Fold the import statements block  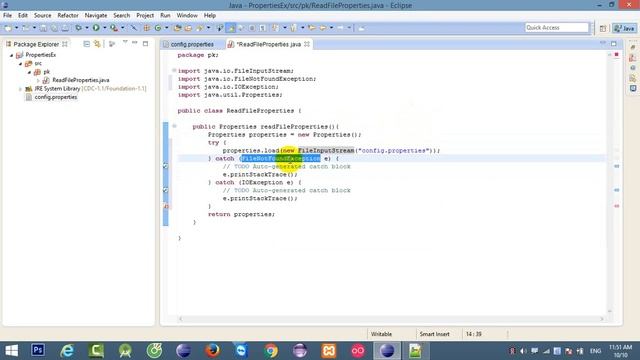click(x=174, y=71)
